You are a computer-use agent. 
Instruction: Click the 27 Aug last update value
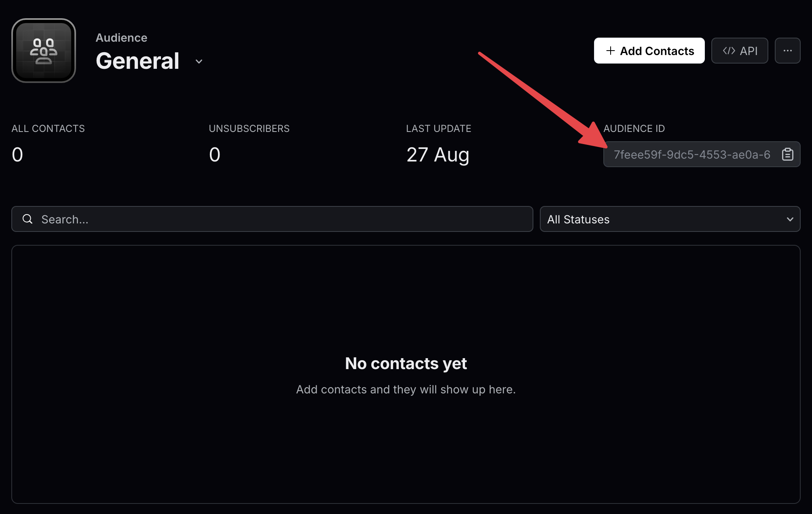(x=438, y=154)
